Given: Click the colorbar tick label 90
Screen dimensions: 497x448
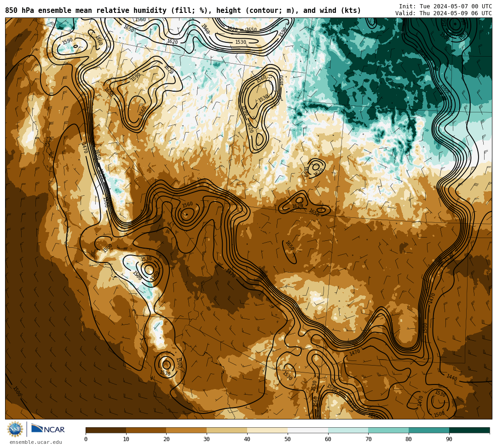Looking at the screenshot, I should [x=449, y=439].
